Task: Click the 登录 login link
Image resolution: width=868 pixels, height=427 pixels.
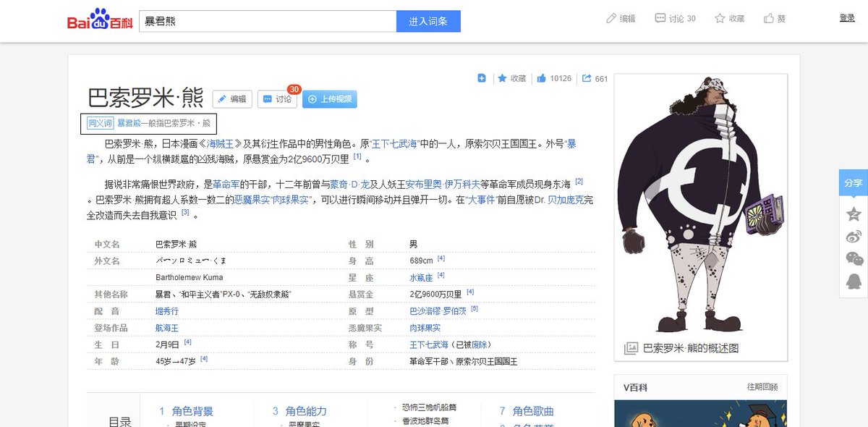Action: (847, 18)
